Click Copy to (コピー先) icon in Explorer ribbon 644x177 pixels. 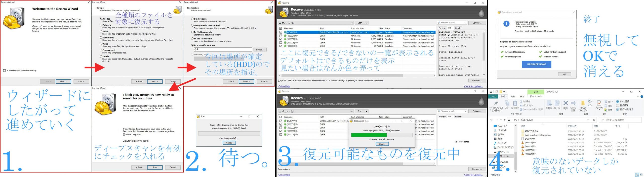point(557,103)
